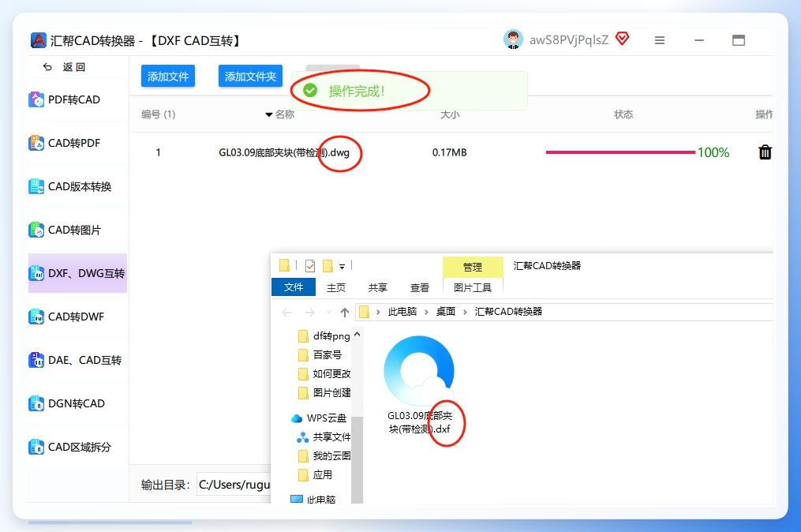The height and width of the screenshot is (532, 801).
Task: Click the 返回 back arrow icon
Action: click(47, 67)
